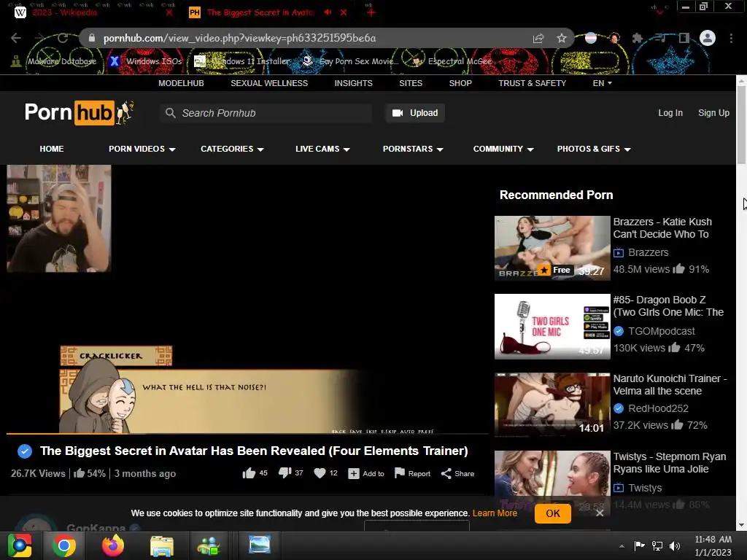Open the Two Girls One Mic podcast thumbnail
747x560 pixels.
(x=552, y=326)
